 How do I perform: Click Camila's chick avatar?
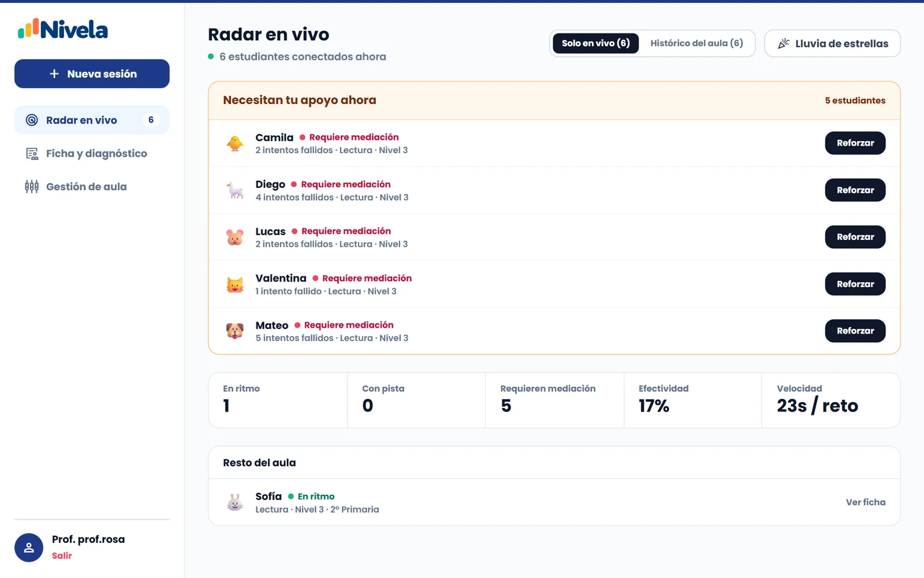(235, 143)
